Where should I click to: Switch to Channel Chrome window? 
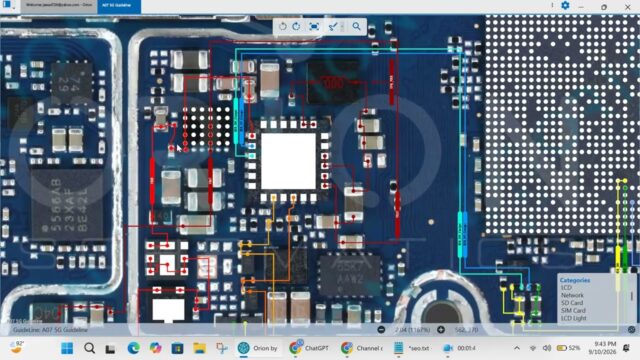[362, 348]
